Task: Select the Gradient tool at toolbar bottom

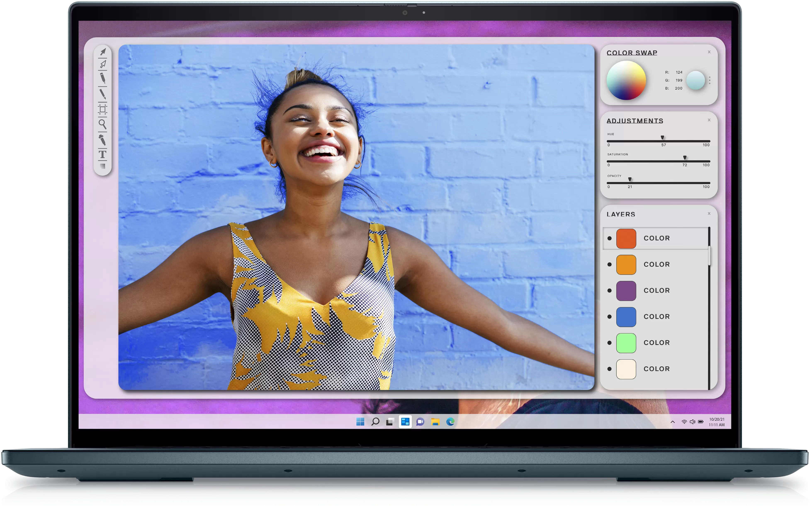Action: pos(103,166)
